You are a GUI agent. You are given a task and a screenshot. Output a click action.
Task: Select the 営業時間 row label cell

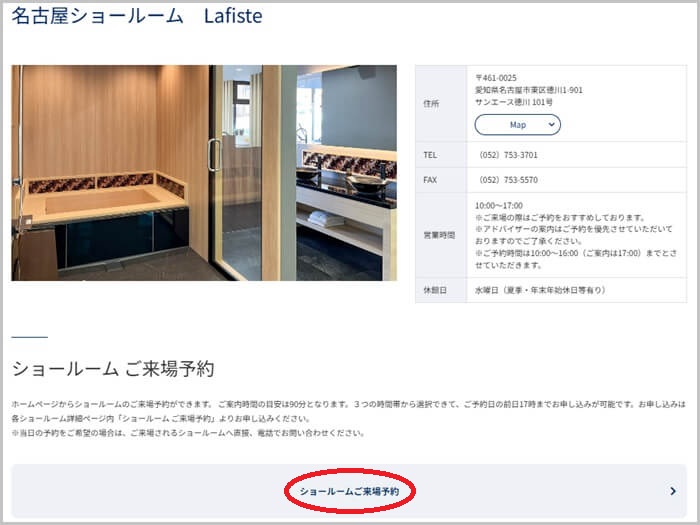pyautogui.click(x=439, y=235)
